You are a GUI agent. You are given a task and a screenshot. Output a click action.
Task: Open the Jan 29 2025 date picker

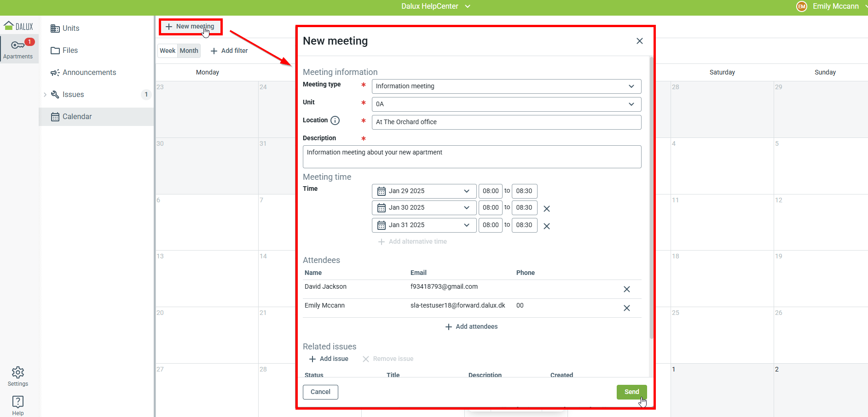tap(424, 191)
